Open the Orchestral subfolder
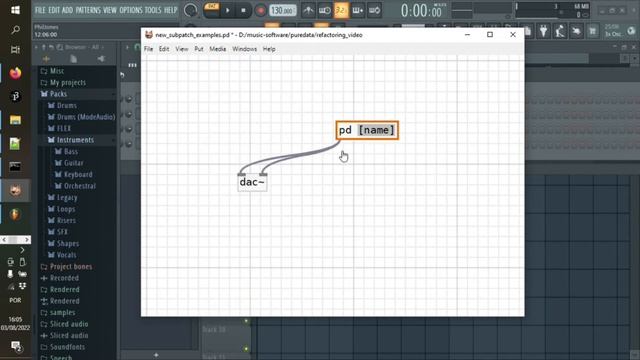Screen dimensions: 640x360 (80, 186)
